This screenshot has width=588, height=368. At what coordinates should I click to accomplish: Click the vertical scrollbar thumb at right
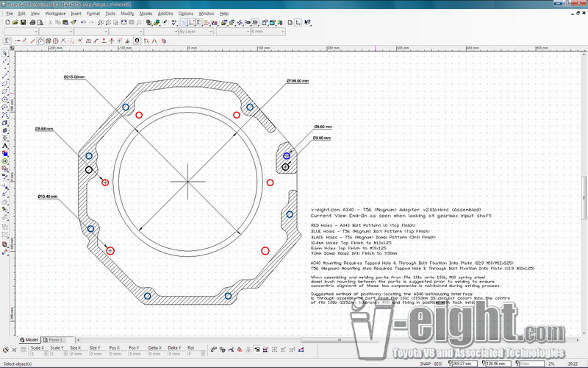pyautogui.click(x=584, y=197)
